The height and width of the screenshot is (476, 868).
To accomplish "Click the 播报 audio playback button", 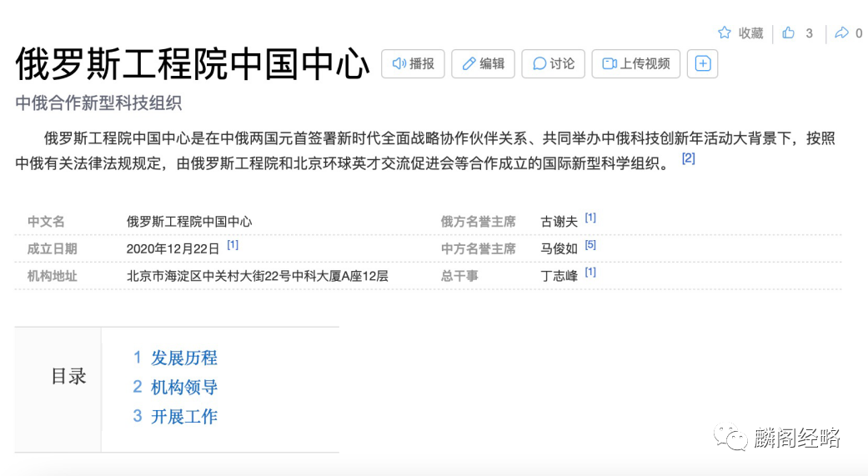I will [x=413, y=63].
